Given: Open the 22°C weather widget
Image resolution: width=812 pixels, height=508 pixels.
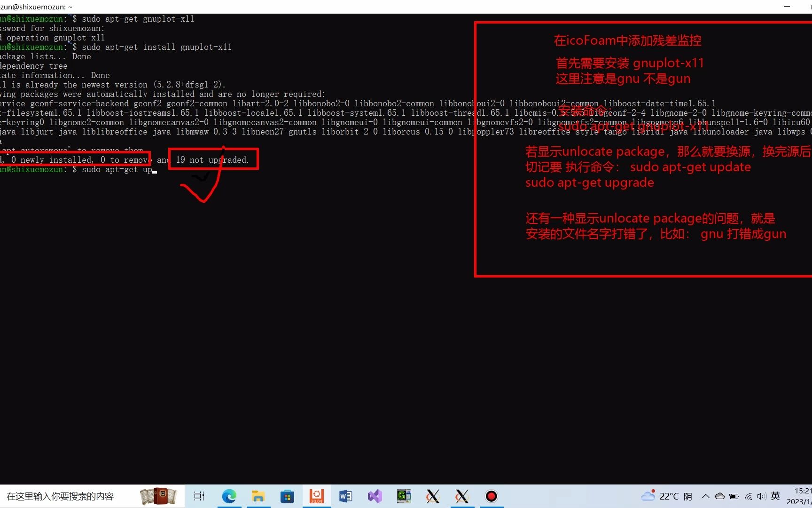Looking at the screenshot, I should click(x=666, y=496).
